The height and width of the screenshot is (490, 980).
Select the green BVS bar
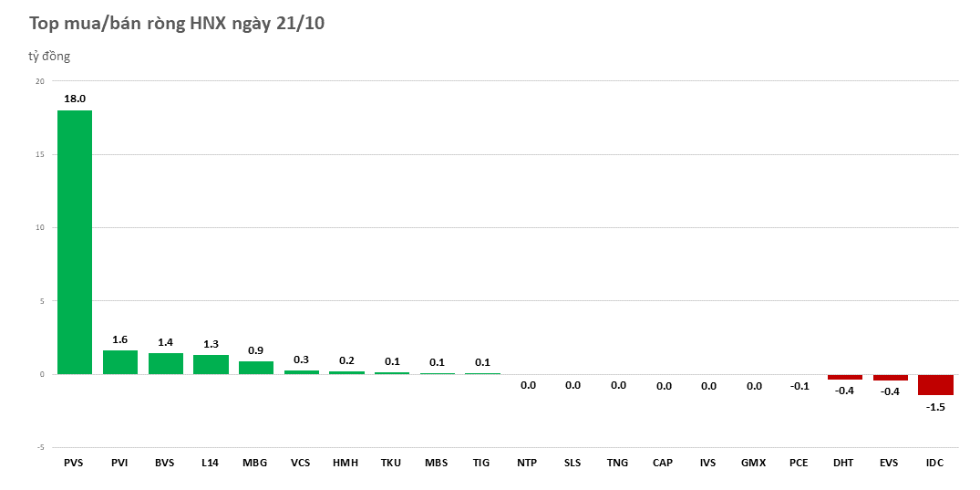click(165, 363)
